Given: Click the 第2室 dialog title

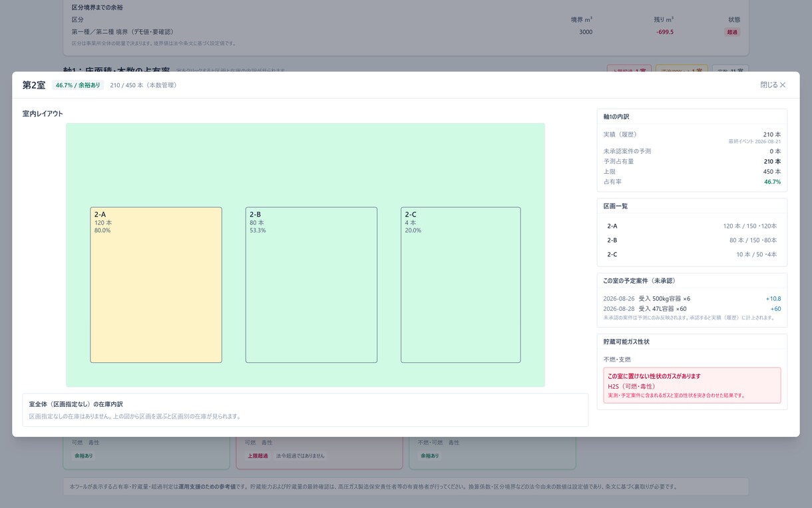Looking at the screenshot, I should tap(34, 85).
